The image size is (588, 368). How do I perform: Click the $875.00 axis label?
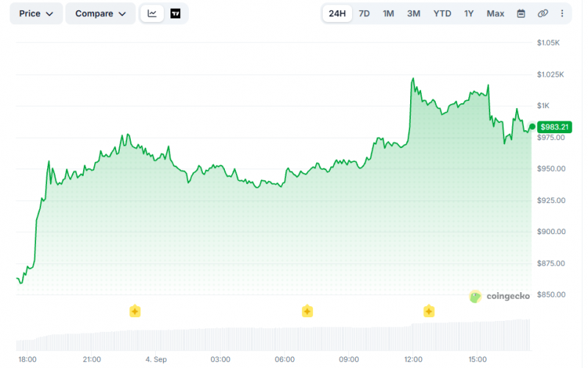pyautogui.click(x=551, y=263)
